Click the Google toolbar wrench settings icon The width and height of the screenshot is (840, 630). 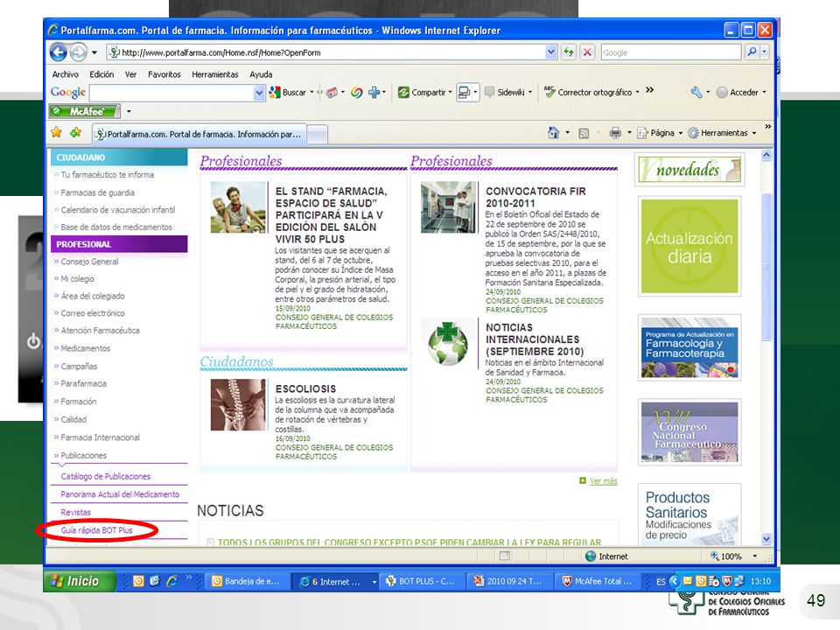pos(696,92)
